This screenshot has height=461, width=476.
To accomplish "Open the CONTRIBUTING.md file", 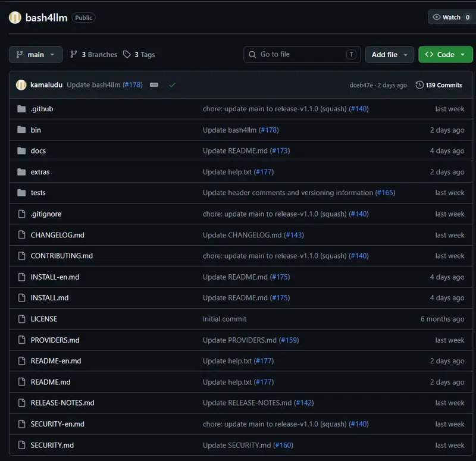I will tap(62, 256).
